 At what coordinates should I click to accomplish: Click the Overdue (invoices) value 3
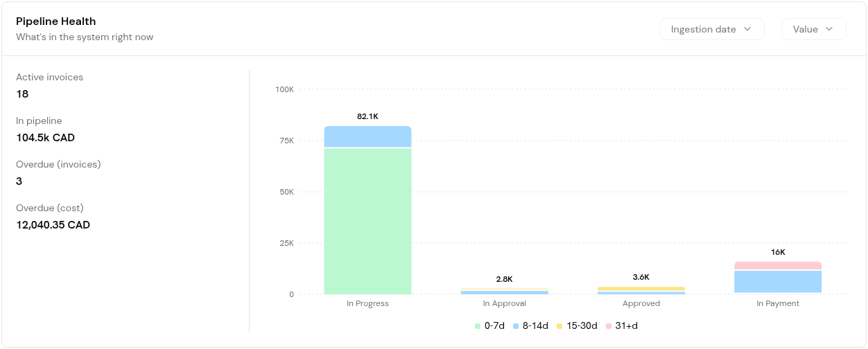(19, 181)
